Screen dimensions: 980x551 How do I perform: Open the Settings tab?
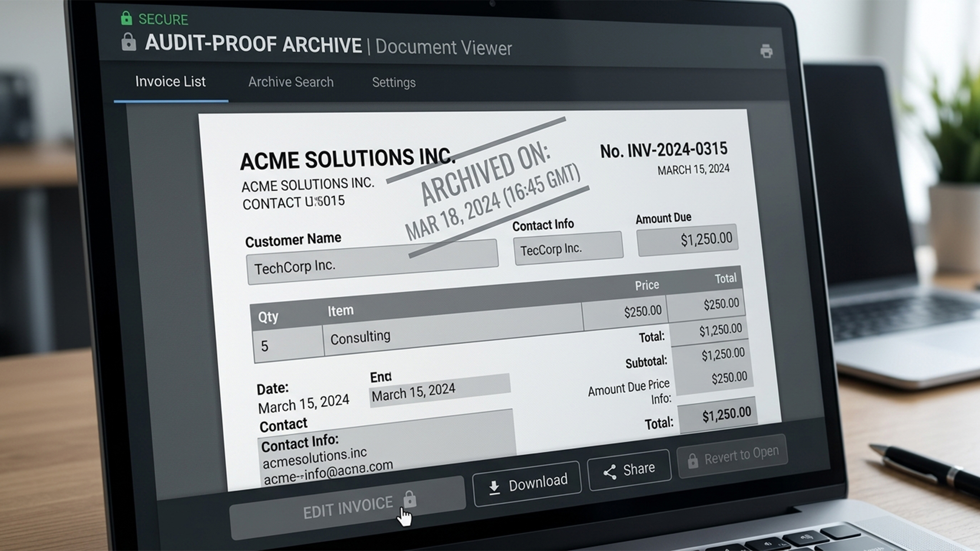pos(394,82)
